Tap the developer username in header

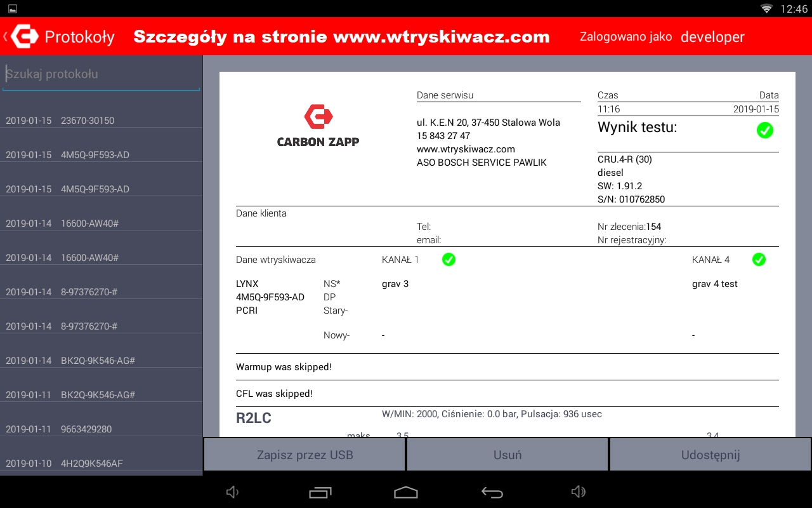[x=712, y=37]
